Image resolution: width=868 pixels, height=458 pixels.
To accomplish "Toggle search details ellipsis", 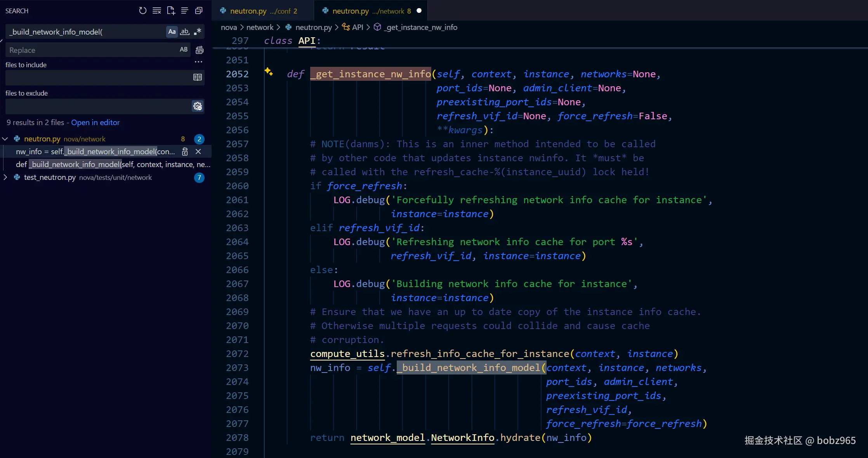I will [198, 62].
